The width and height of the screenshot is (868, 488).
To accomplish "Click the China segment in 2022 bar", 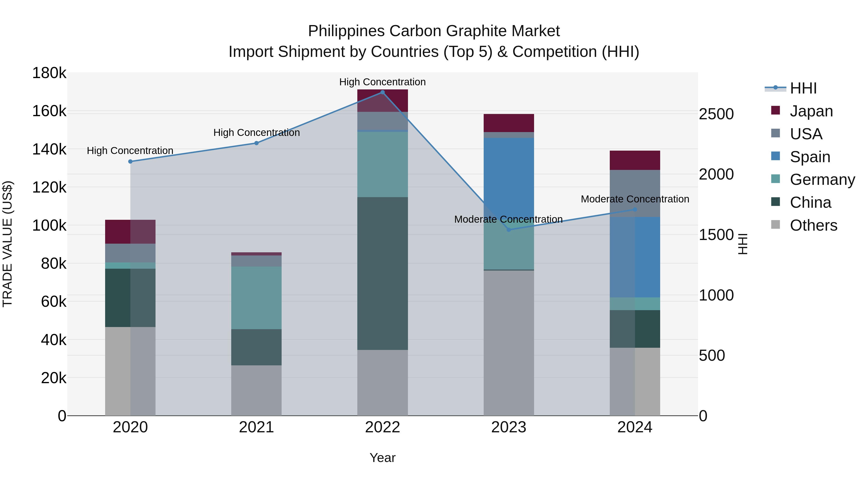I will click(382, 274).
